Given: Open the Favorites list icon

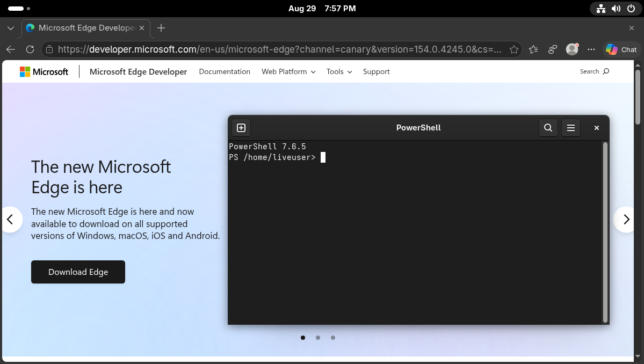Looking at the screenshot, I should pyautogui.click(x=533, y=49).
